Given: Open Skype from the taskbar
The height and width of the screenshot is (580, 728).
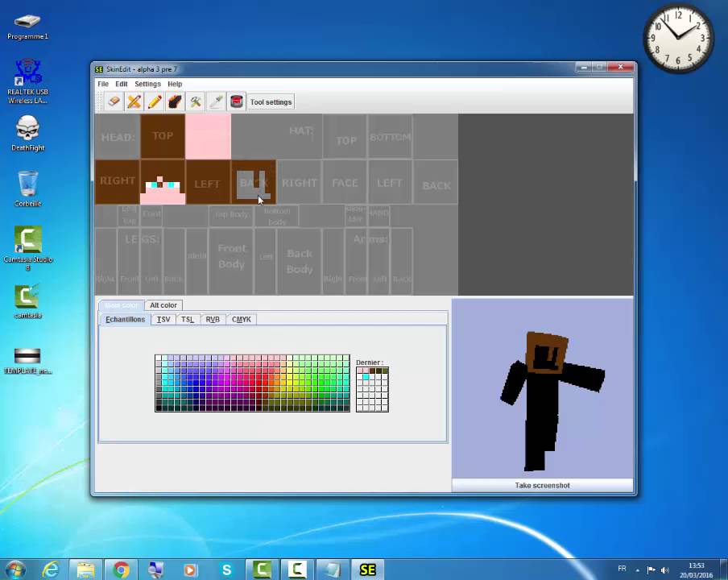Looking at the screenshot, I should click(226, 570).
